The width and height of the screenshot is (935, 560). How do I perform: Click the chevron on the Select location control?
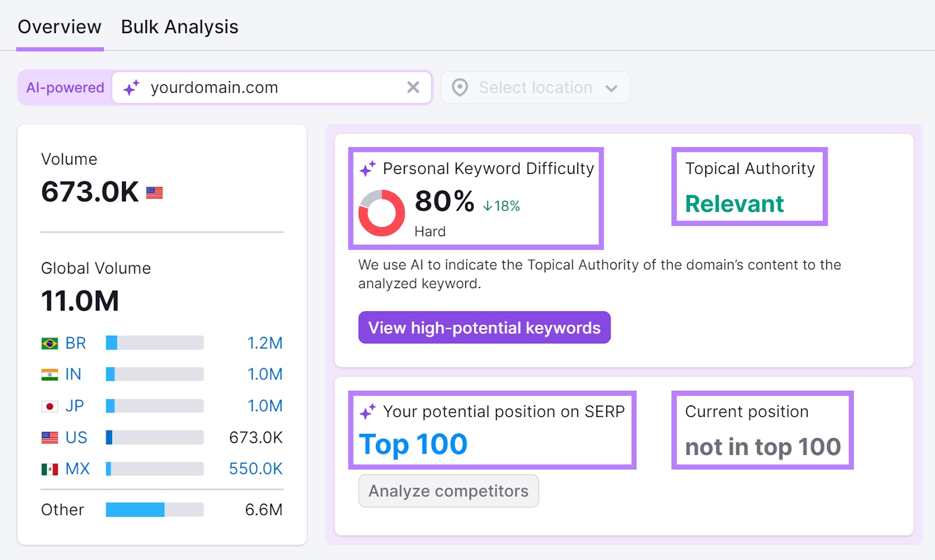[x=611, y=88]
